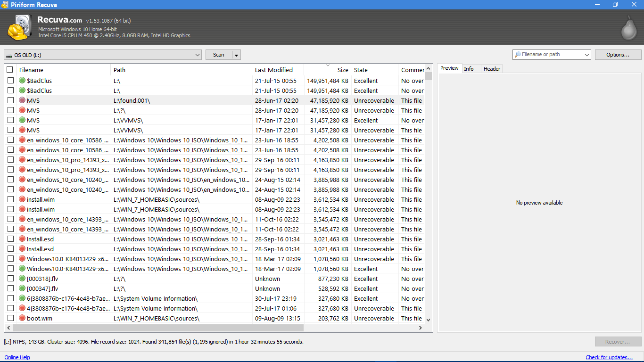
Task: Click the green dot of Excellent Windows10.0-KB4013429 file
Action: 22,269
